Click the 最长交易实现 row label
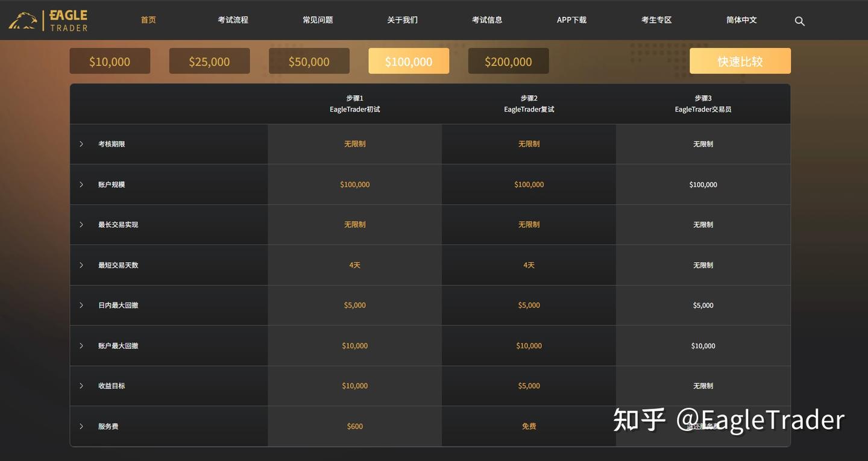This screenshot has width=868, height=461. pyautogui.click(x=118, y=225)
